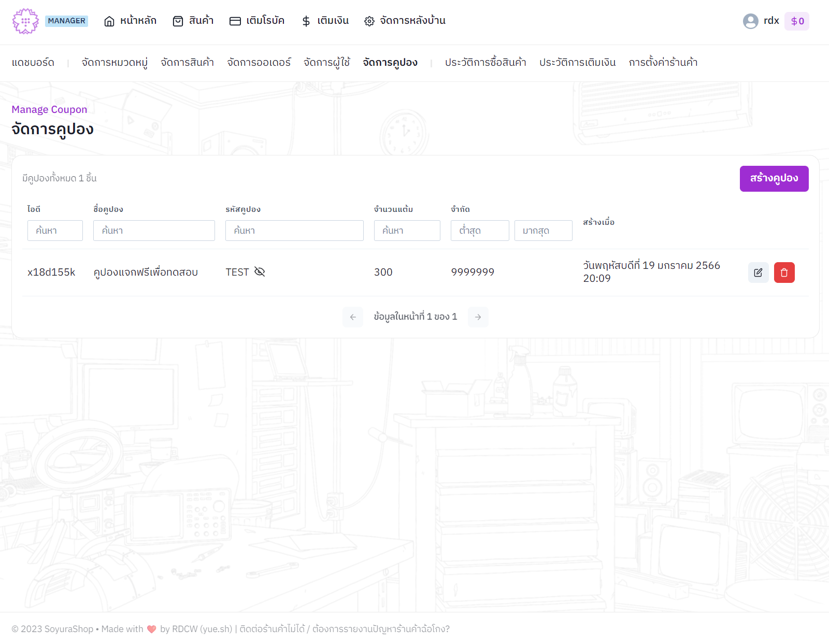Open สินค้า products menu
Image resolution: width=829 pixels, height=644 pixels.
pyautogui.click(x=193, y=21)
